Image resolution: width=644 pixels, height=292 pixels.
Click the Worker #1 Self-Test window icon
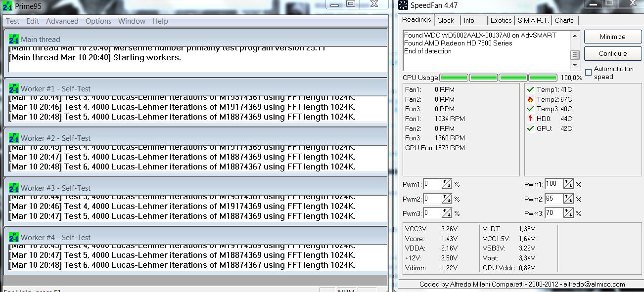pyautogui.click(x=14, y=88)
